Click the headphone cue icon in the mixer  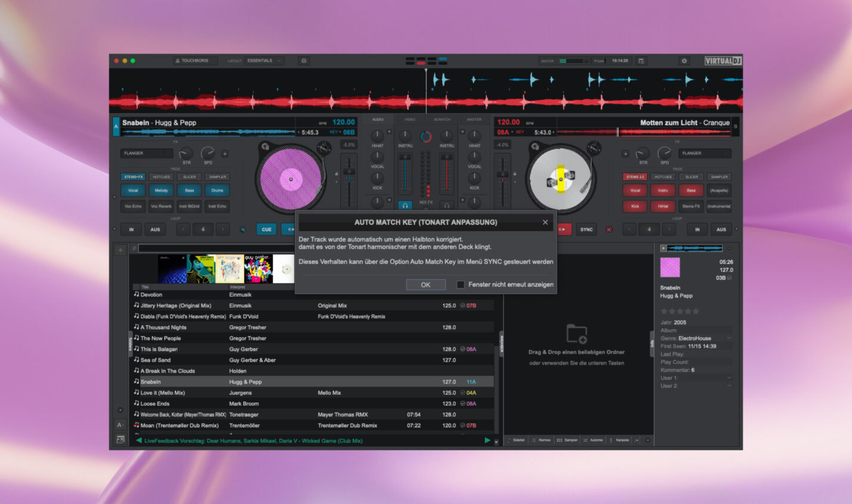[406, 206]
